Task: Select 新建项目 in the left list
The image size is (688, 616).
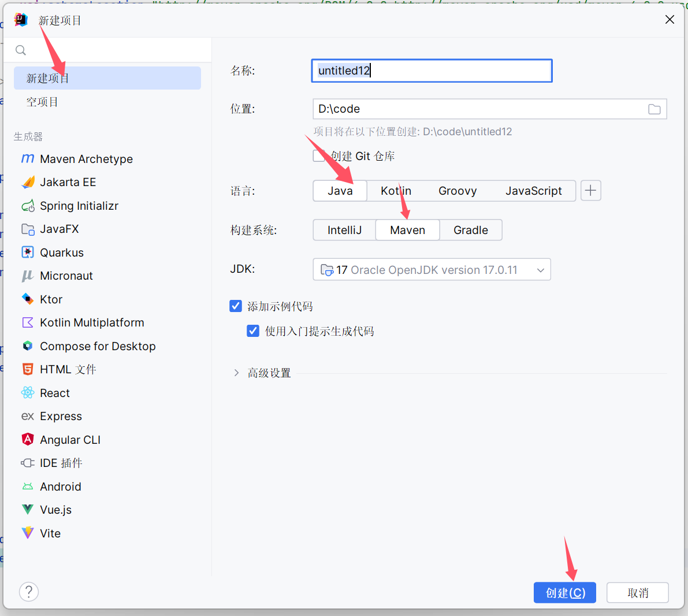Action: click(x=107, y=78)
